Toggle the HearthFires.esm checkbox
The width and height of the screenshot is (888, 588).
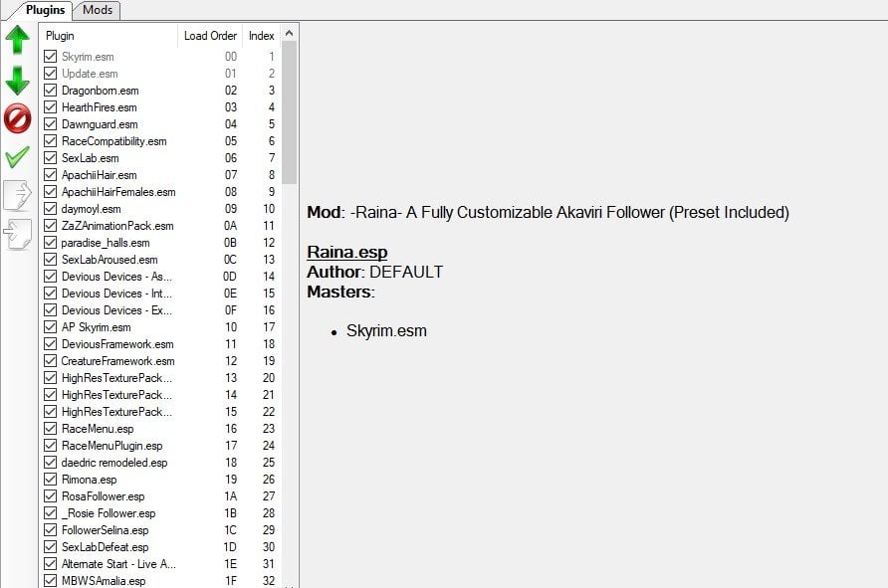click(x=51, y=107)
